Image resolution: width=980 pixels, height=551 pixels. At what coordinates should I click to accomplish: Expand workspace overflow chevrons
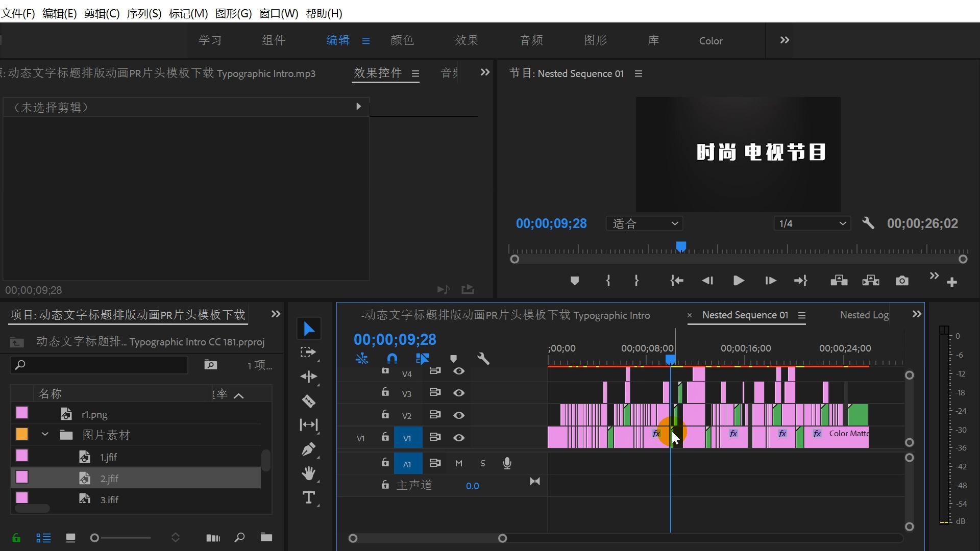(785, 40)
